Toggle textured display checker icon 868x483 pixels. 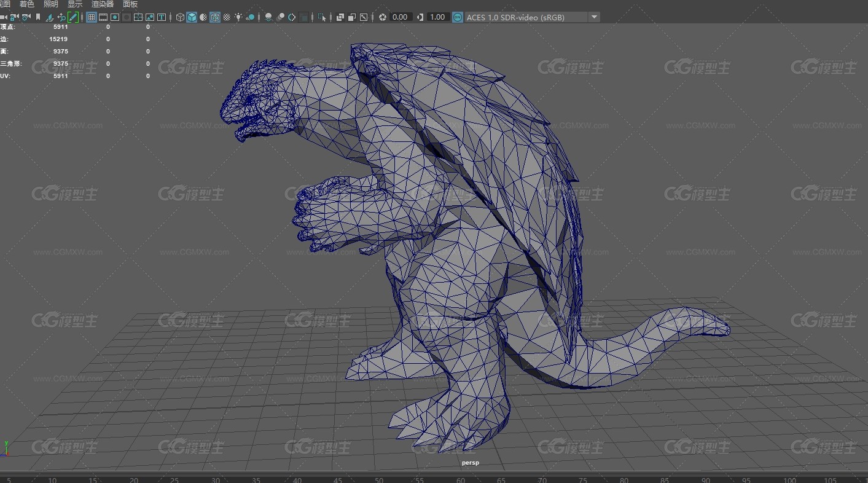227,17
